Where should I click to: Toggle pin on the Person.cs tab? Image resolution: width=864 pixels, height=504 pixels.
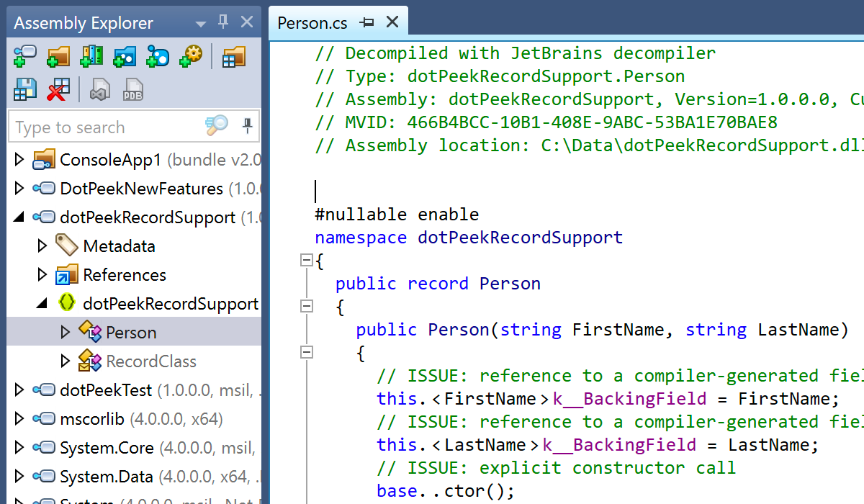[367, 23]
